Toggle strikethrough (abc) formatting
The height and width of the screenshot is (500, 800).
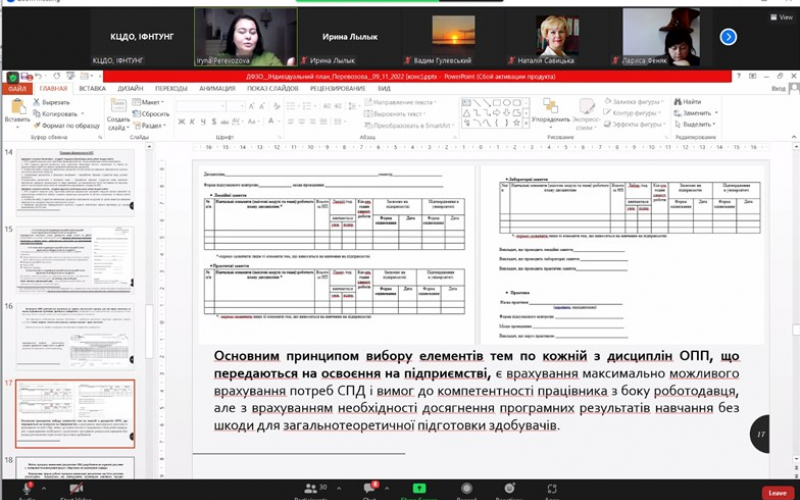(x=226, y=121)
